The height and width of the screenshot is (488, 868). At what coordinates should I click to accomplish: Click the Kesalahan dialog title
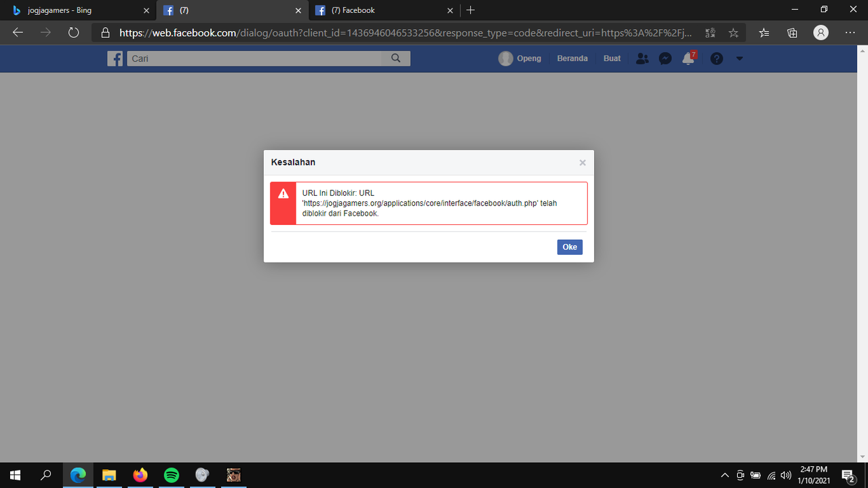coord(293,162)
